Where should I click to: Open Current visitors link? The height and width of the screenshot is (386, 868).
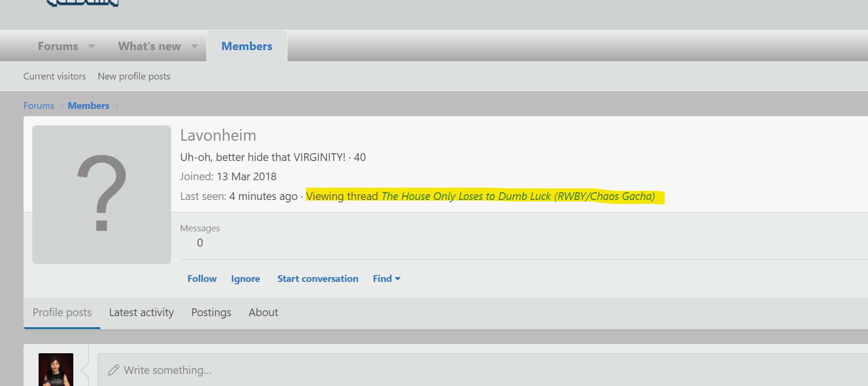[x=54, y=76]
